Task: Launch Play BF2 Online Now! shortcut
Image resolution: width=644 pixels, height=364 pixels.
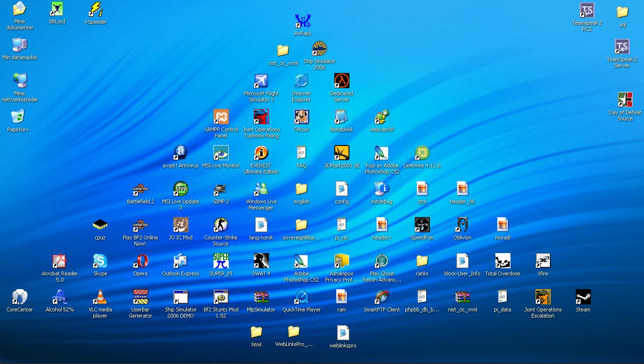Action: point(140,225)
